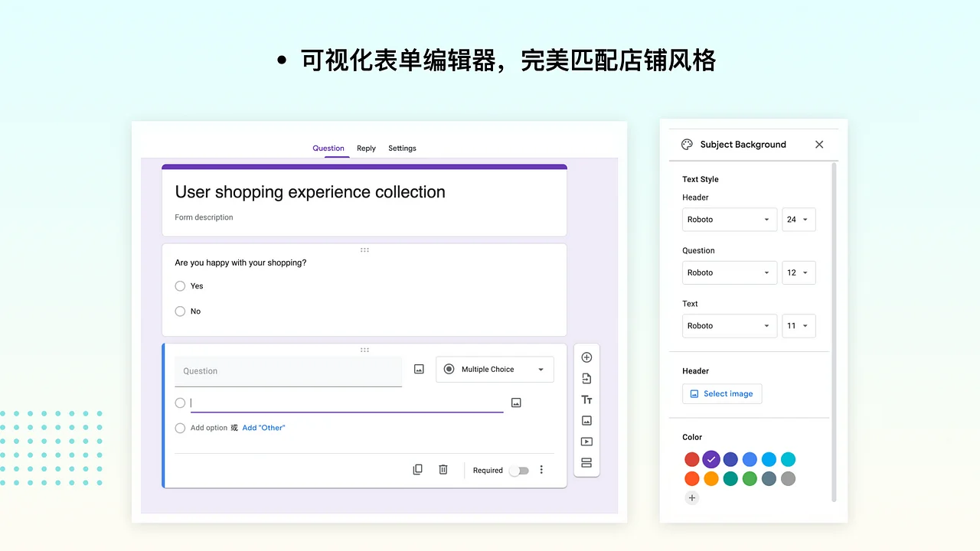Open the Question font Roboto dropdown
980x551 pixels.
tap(730, 272)
